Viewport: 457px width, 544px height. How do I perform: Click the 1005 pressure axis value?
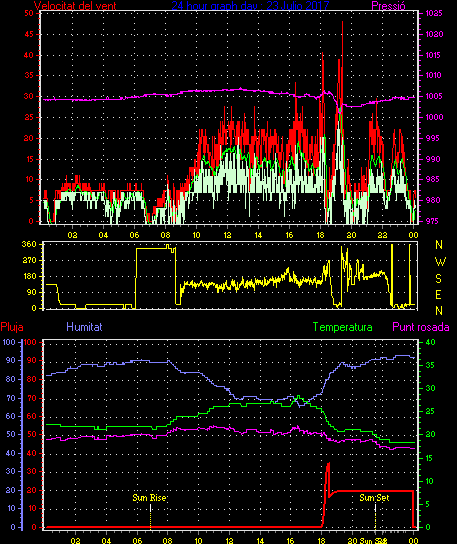pyautogui.click(x=434, y=96)
